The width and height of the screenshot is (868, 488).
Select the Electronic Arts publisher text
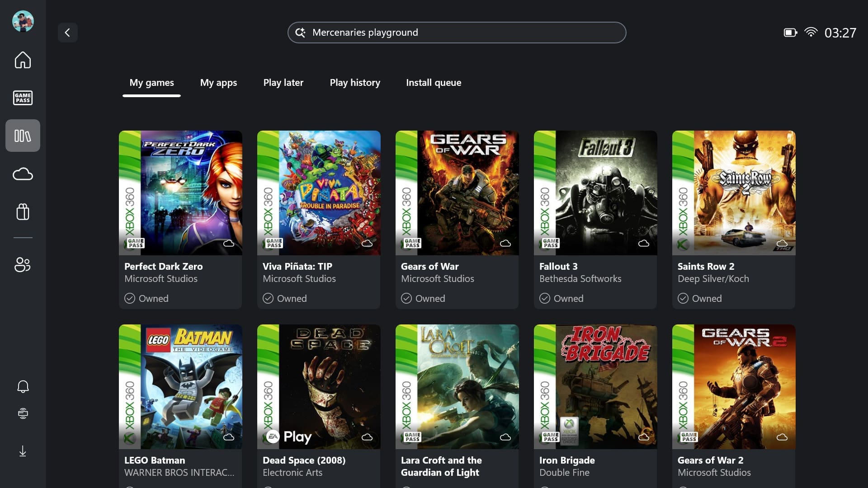pyautogui.click(x=292, y=473)
